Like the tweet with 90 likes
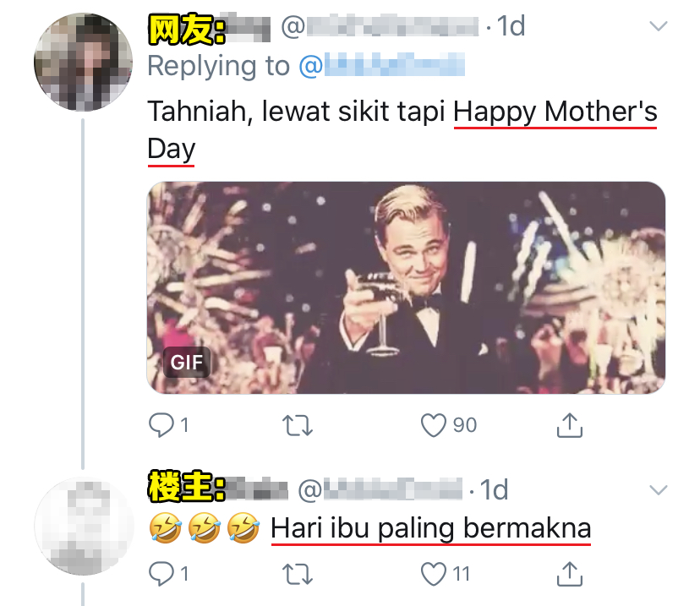Viewport: 700px width, 606px height. click(434, 425)
